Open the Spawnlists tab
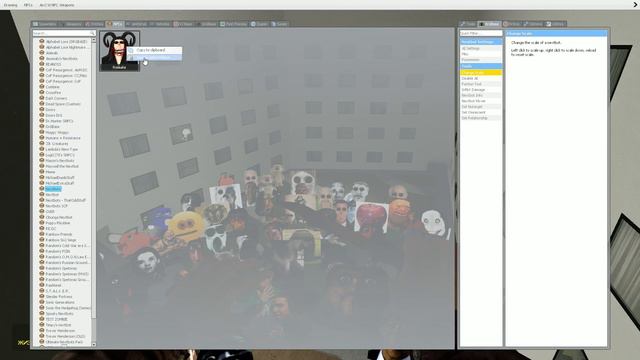Screen dimensions: 640x360 pyautogui.click(x=44, y=24)
